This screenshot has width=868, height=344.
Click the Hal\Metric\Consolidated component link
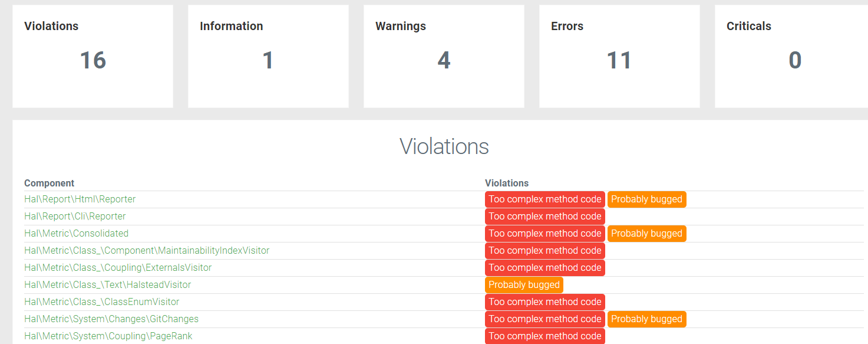[76, 234]
